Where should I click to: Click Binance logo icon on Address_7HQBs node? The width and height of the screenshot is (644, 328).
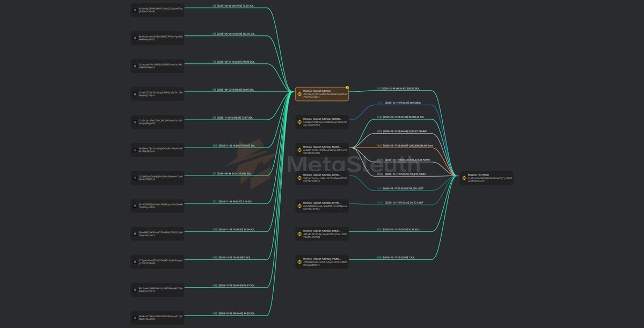tap(299, 261)
